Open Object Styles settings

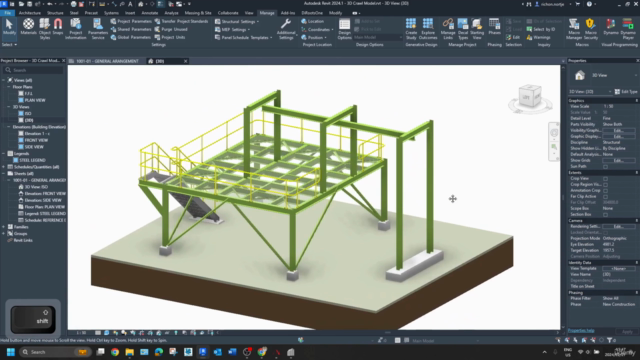(44, 28)
